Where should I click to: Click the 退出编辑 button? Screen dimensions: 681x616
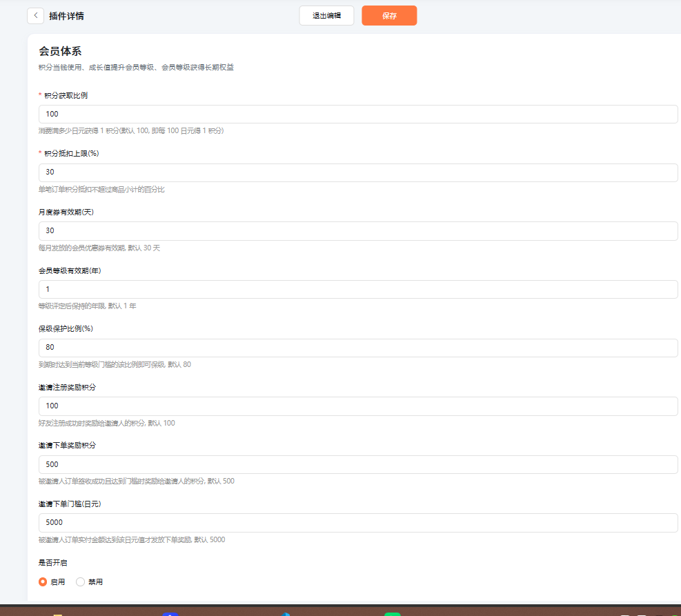(326, 16)
